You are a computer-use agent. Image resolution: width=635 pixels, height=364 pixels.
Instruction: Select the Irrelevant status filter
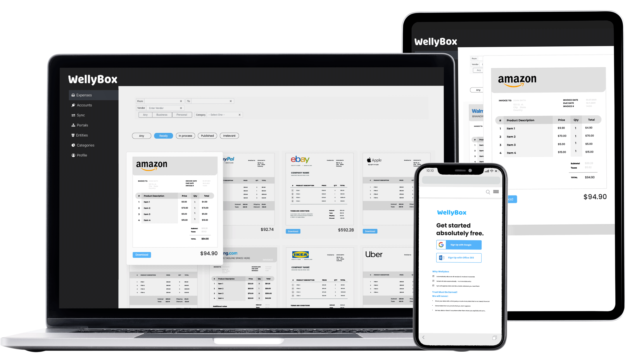(x=229, y=136)
